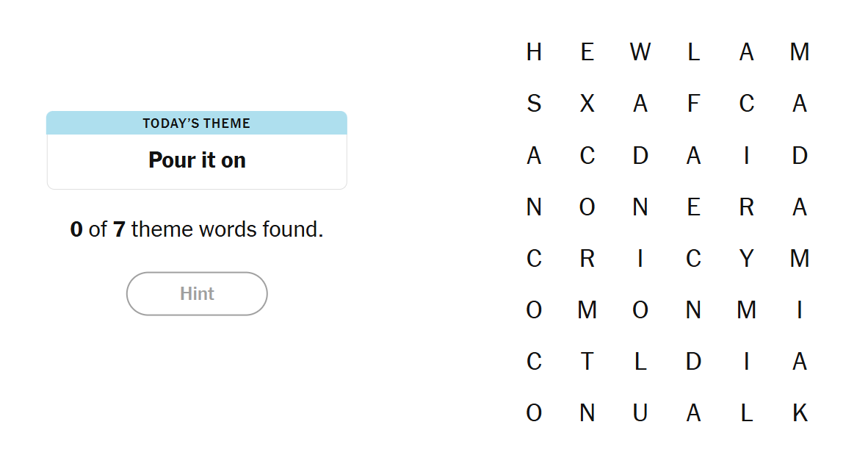The width and height of the screenshot is (868, 469).
Task: Tap the letter T tile
Action: (x=587, y=362)
